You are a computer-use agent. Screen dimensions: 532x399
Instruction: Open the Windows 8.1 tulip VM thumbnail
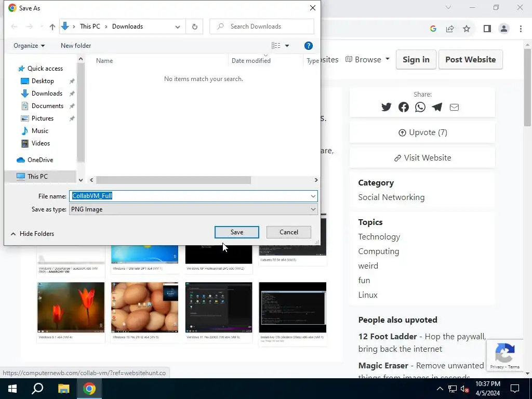71,308
